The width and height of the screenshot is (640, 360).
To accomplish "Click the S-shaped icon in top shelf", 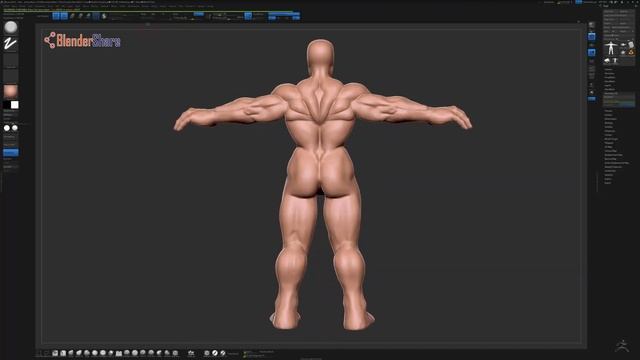I will click(104, 16).
